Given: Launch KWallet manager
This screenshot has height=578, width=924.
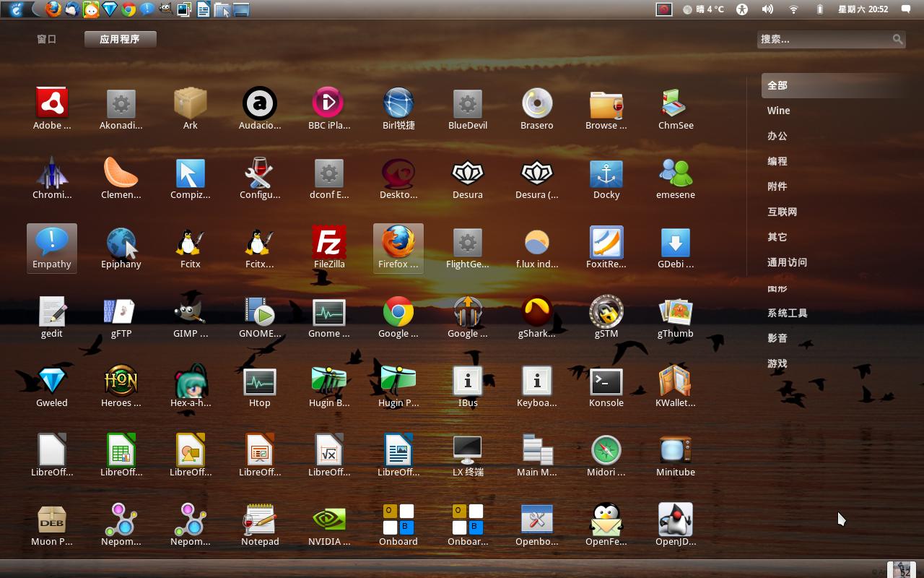Looking at the screenshot, I should coord(676,381).
